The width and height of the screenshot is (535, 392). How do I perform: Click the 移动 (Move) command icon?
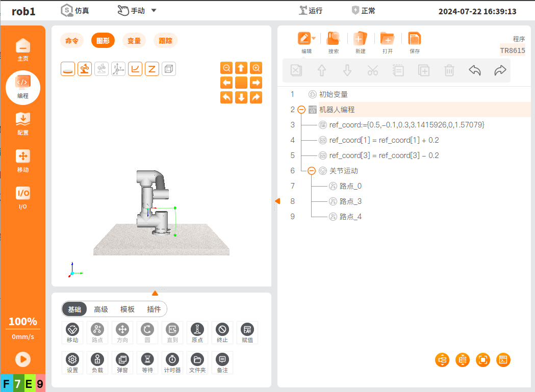(x=72, y=332)
